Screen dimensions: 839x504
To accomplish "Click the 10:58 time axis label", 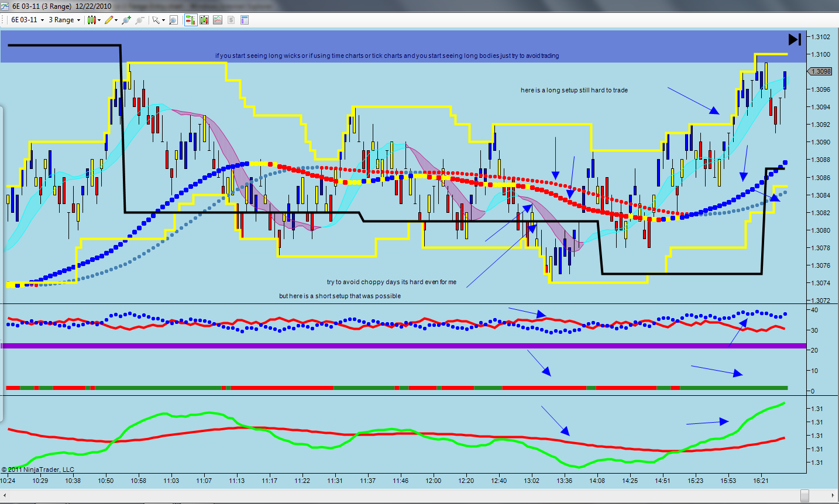I will coord(139,481).
